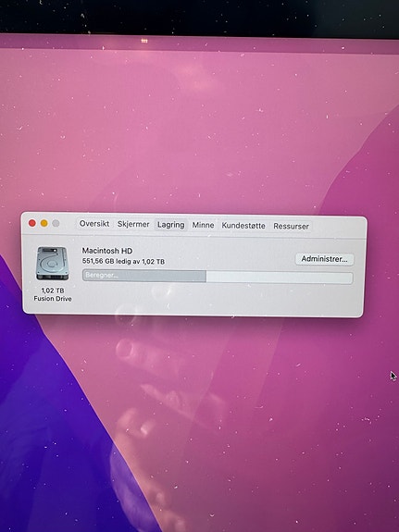Open the Kundestøtte tab
The height and width of the screenshot is (532, 399).
tap(243, 226)
